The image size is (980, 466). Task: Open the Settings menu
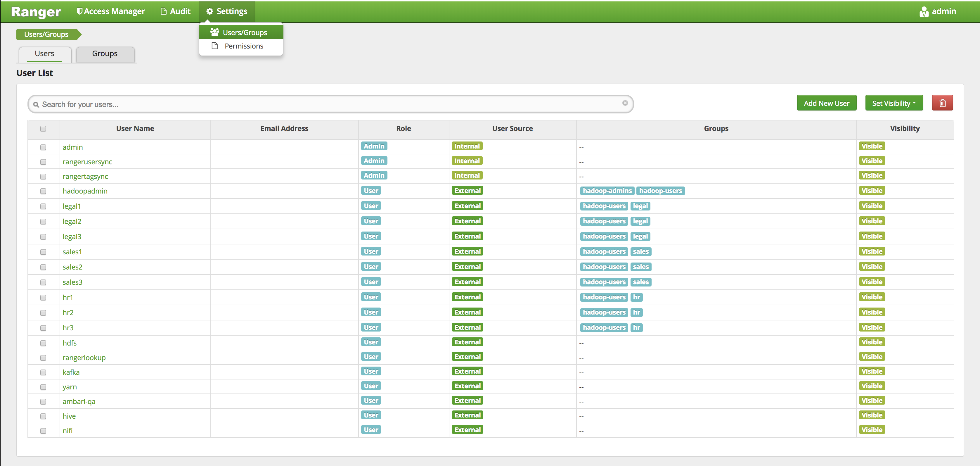point(227,11)
